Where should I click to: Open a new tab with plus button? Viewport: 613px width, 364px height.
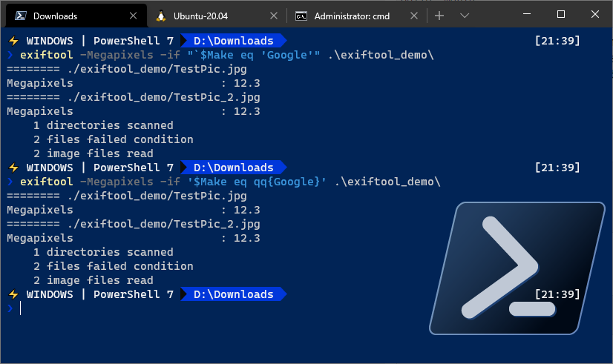[x=439, y=16]
